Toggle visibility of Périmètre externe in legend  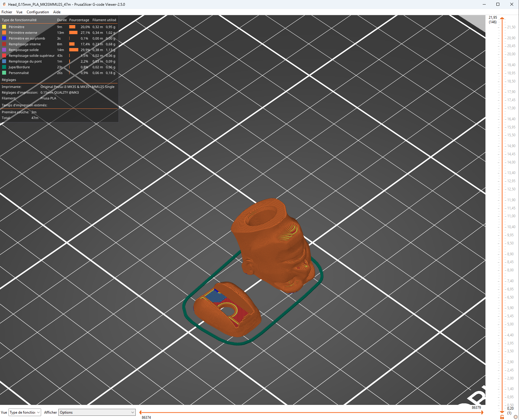pos(23,33)
